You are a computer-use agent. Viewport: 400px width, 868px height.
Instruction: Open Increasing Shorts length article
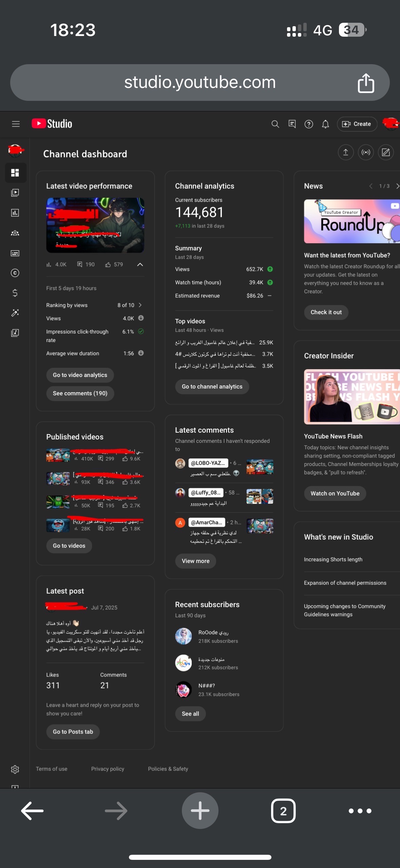click(333, 559)
